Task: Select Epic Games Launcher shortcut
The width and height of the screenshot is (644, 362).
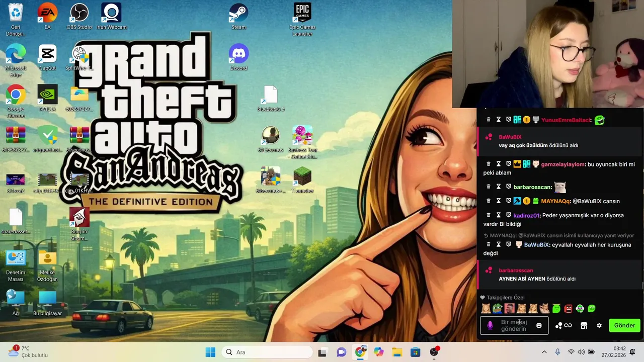Action: point(302,19)
